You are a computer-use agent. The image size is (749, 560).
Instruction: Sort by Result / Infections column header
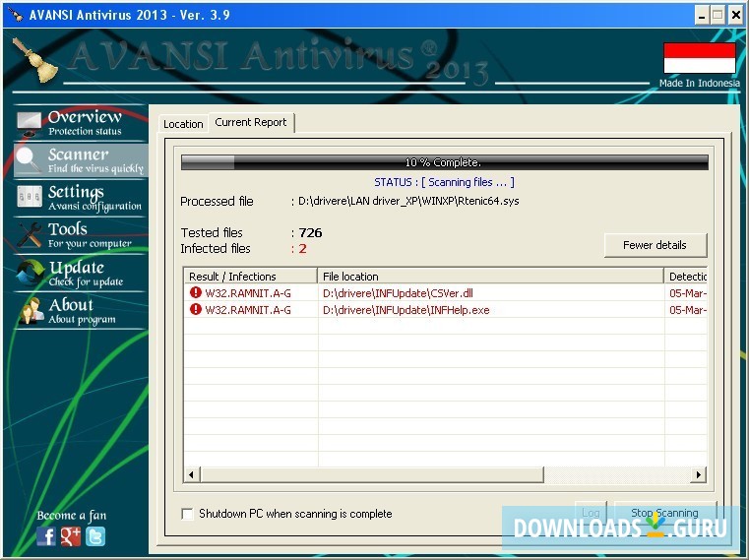point(250,277)
